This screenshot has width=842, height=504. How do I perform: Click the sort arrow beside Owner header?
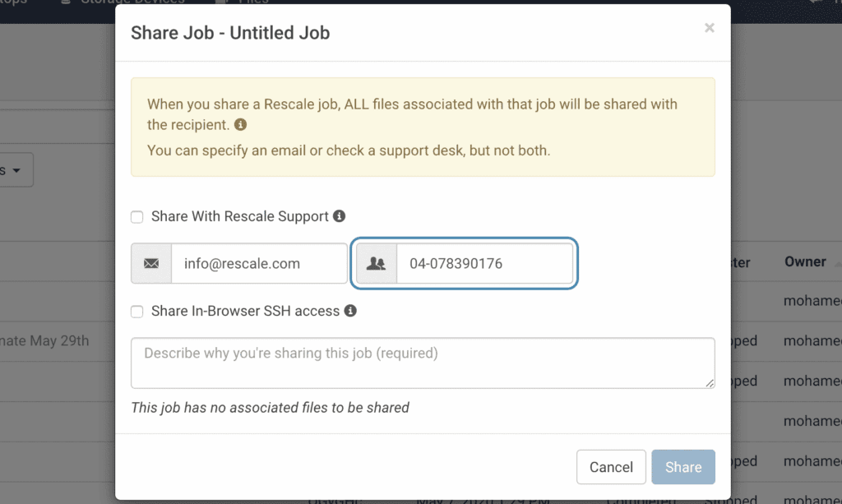[x=837, y=262]
